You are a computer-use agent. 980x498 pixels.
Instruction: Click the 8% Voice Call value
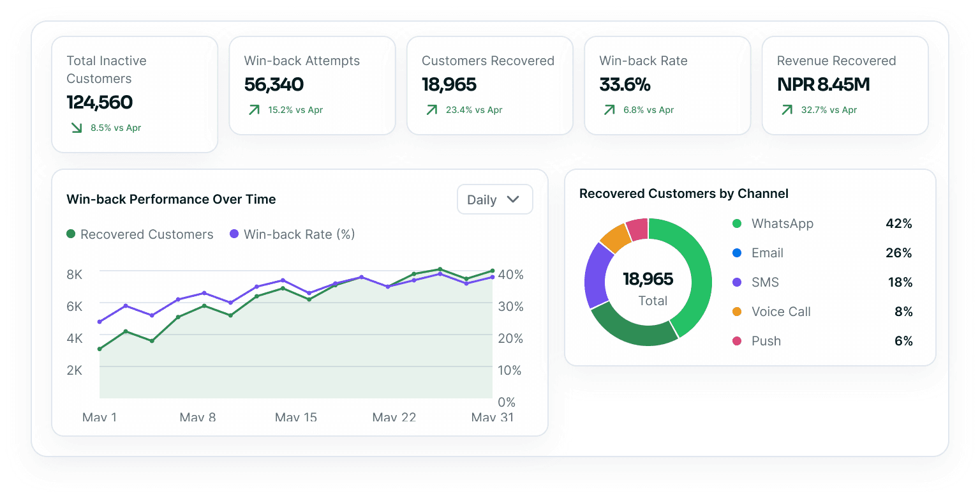pyautogui.click(x=903, y=312)
